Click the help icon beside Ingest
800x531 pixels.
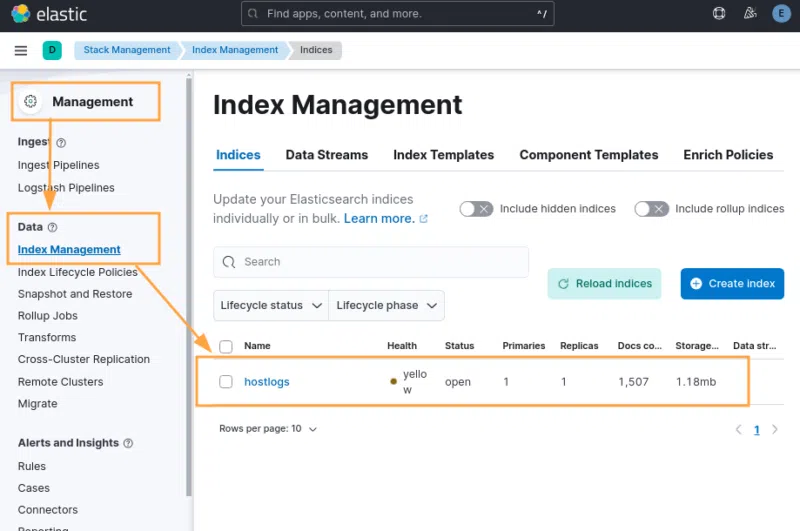pyautogui.click(x=61, y=143)
